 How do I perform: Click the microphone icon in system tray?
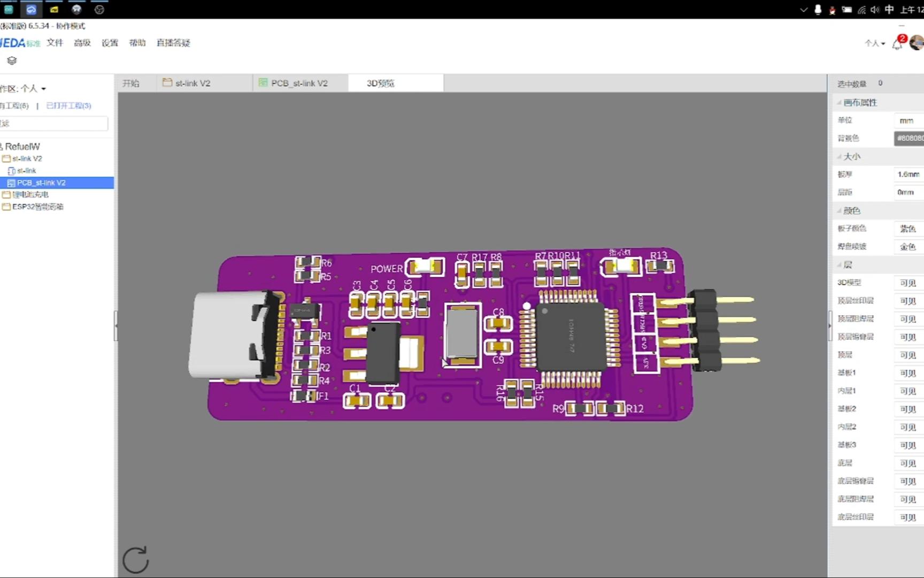818,10
